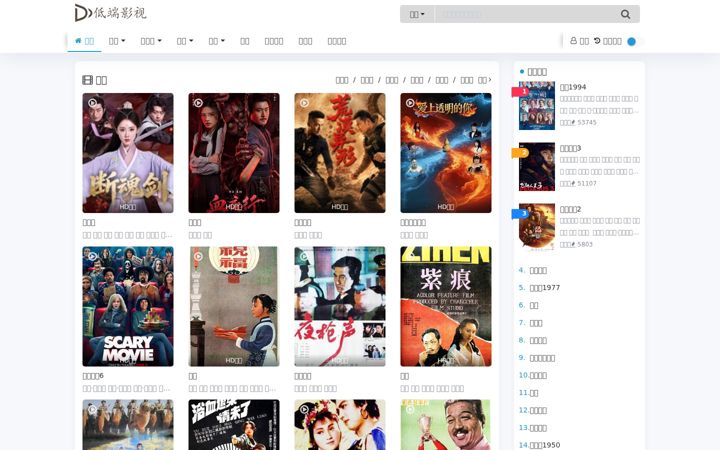The width and height of the screenshot is (720, 450).
Task: Click the rank 11 entry in hot list
Action: [x=534, y=393]
